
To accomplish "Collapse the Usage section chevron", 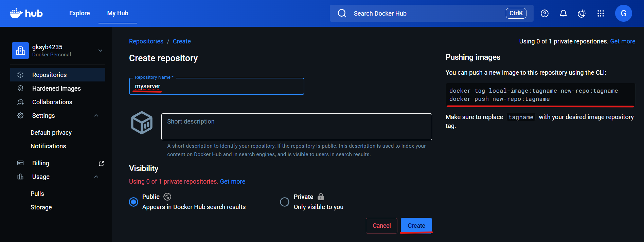I will click(x=96, y=176).
